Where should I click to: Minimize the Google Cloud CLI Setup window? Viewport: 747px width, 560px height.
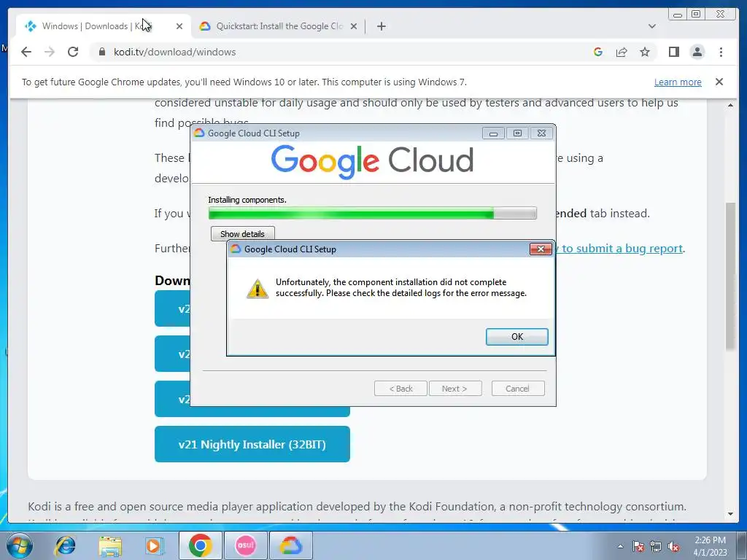[494, 133]
